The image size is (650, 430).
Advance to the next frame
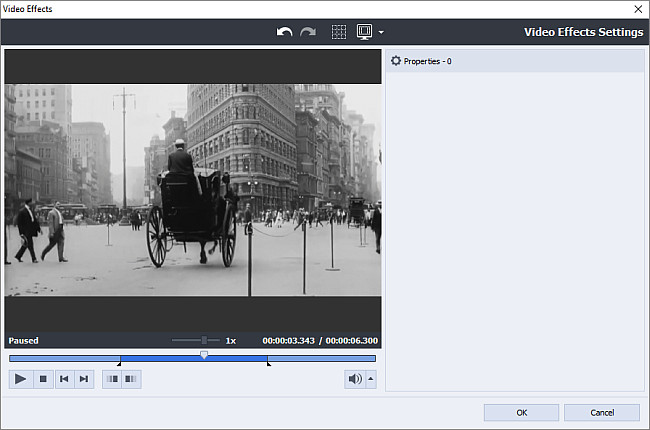click(84, 379)
